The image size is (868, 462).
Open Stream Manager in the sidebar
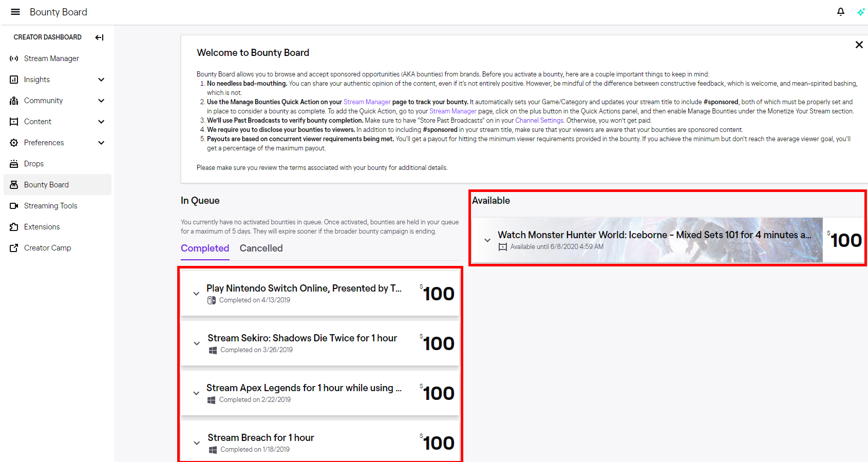pos(58,59)
